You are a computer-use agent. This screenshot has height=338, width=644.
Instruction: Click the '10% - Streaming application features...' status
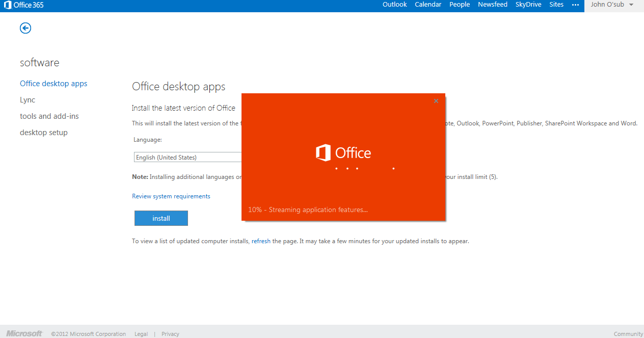coord(308,210)
